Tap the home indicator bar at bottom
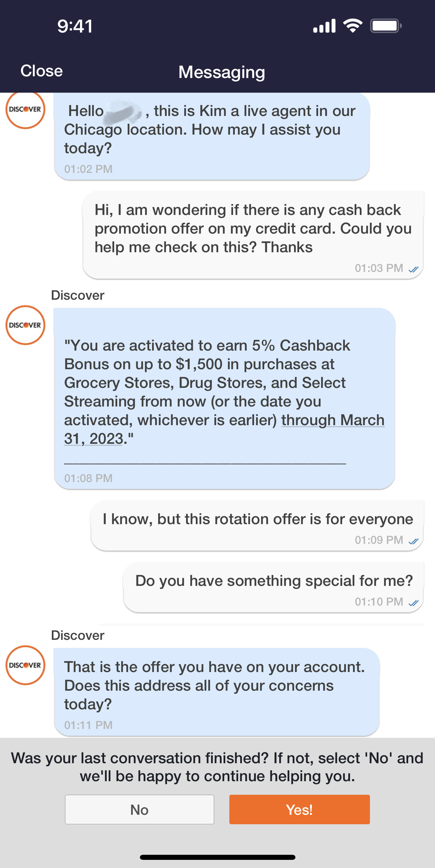The image size is (435, 868). coord(217,857)
